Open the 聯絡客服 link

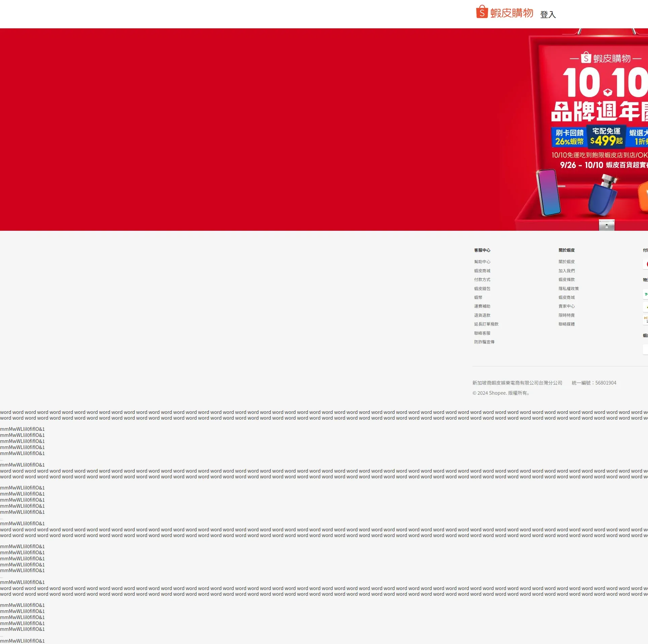(482, 333)
